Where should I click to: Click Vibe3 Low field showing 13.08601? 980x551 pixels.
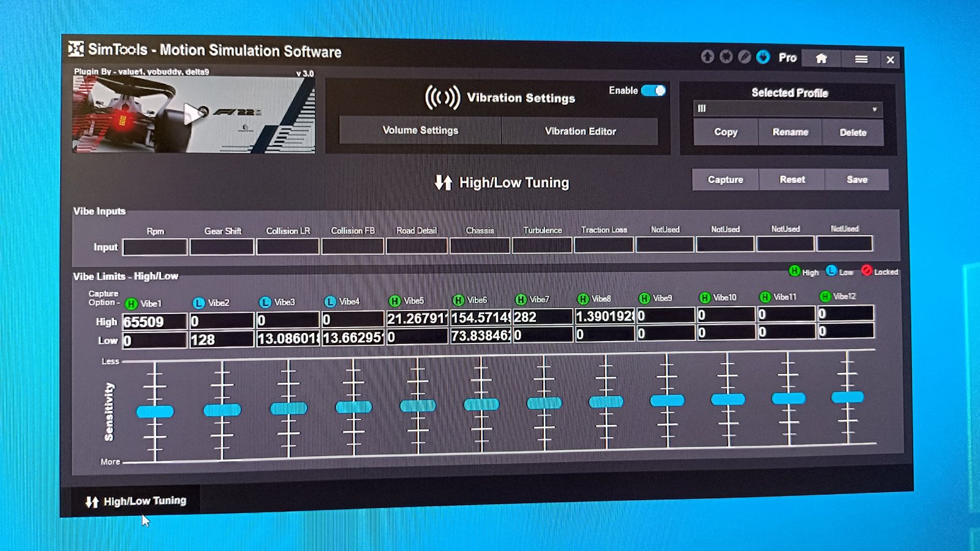(288, 338)
